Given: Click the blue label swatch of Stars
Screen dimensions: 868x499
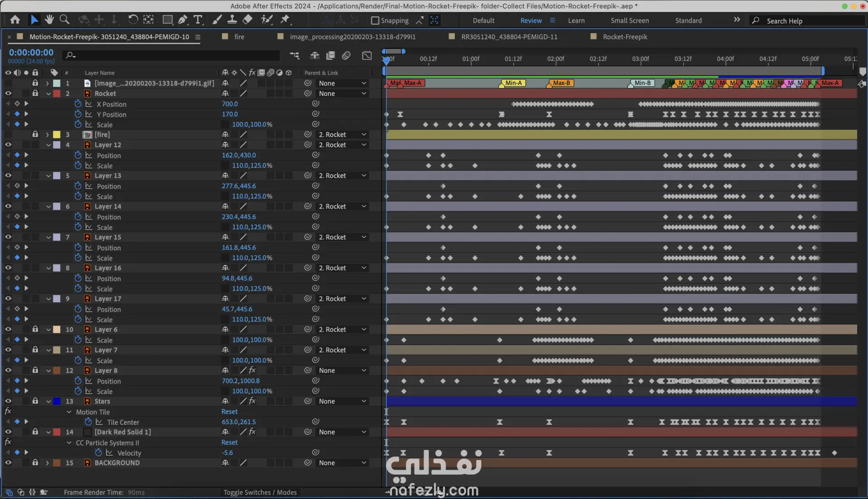Looking at the screenshot, I should click(x=57, y=401).
